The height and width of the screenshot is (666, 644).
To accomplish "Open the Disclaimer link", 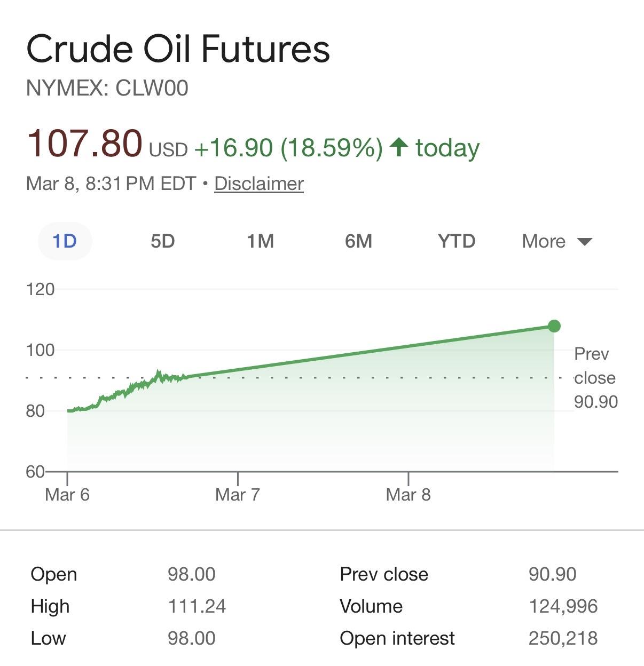I will (259, 184).
